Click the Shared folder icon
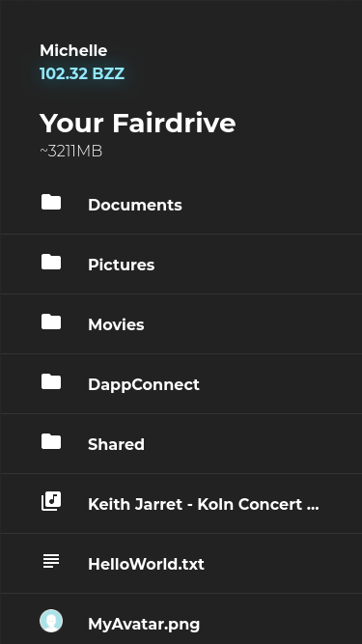The height and width of the screenshot is (644, 362). [51, 442]
